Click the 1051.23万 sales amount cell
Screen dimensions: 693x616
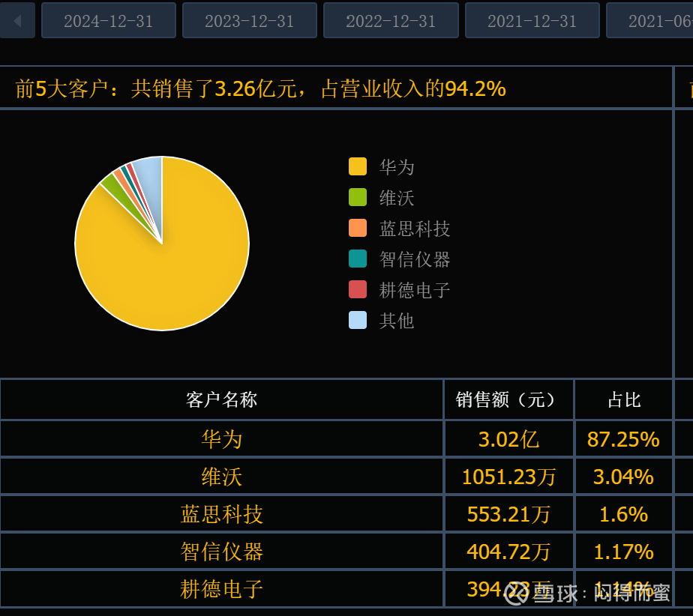(x=508, y=477)
